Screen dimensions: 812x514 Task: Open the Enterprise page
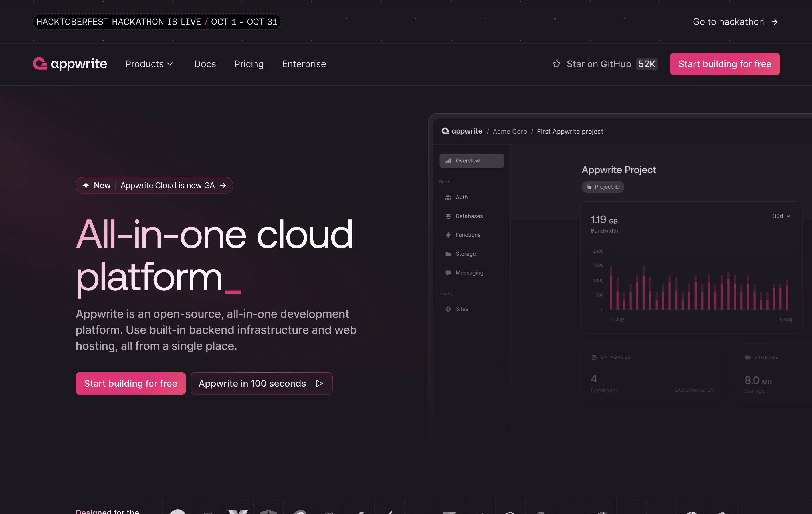(304, 64)
